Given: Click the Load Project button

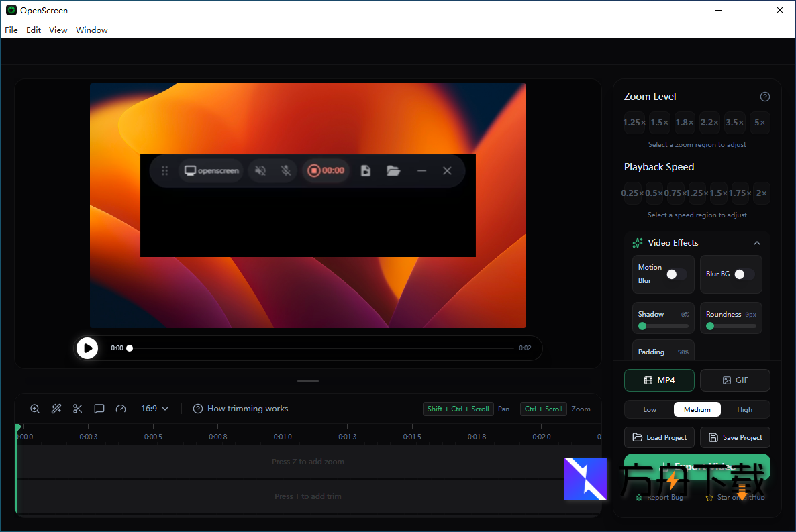Looking at the screenshot, I should (x=659, y=437).
